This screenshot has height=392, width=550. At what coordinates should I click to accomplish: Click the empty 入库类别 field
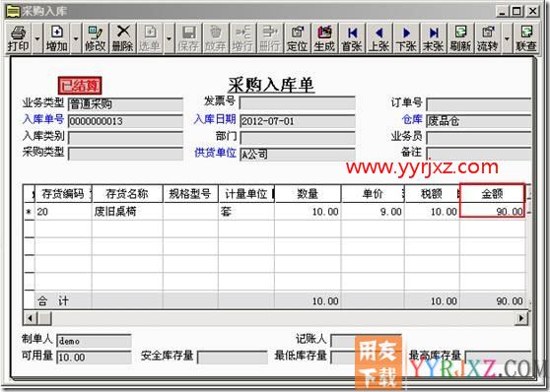(125, 138)
